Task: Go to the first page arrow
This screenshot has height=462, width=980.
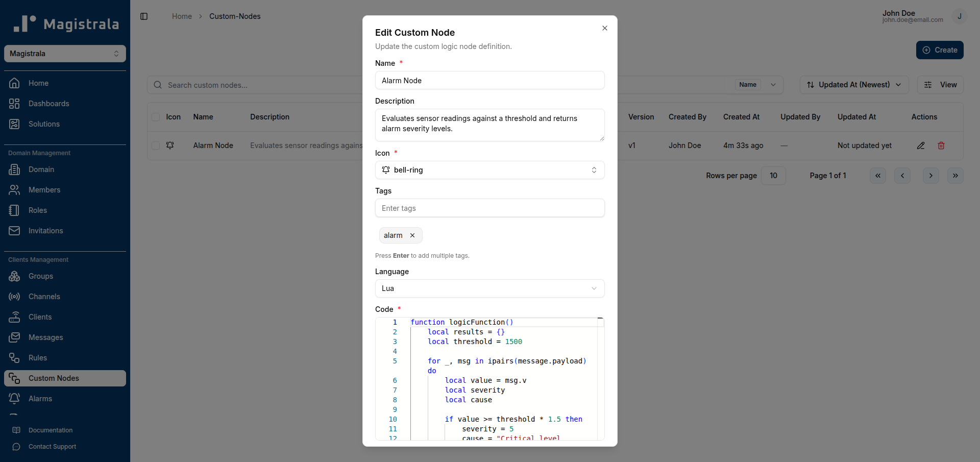Action: point(878,176)
